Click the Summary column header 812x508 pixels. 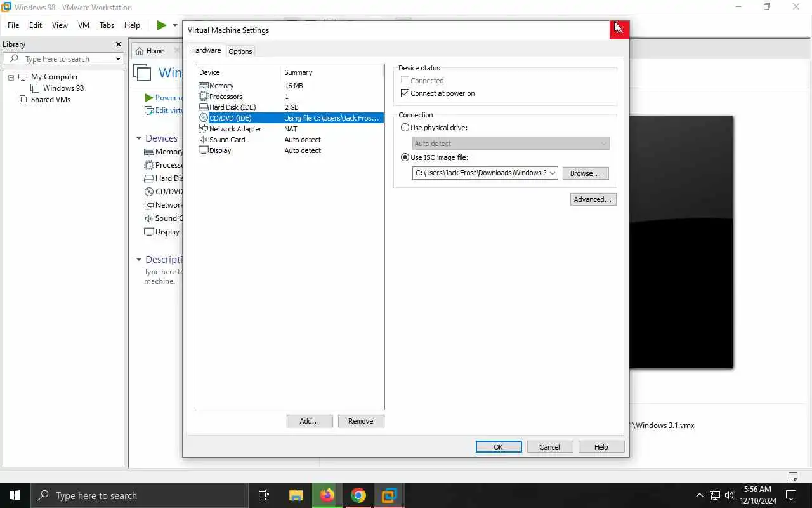pos(332,72)
